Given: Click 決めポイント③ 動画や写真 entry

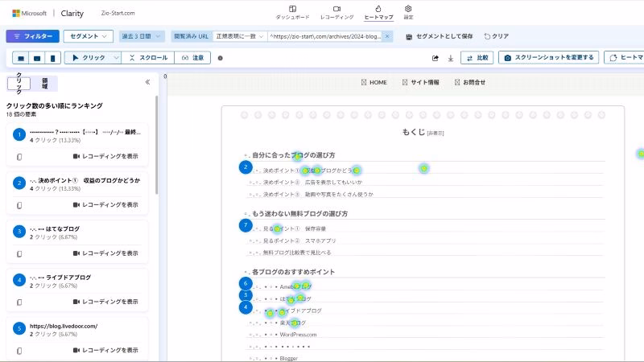Looking at the screenshot, I should (318, 194).
